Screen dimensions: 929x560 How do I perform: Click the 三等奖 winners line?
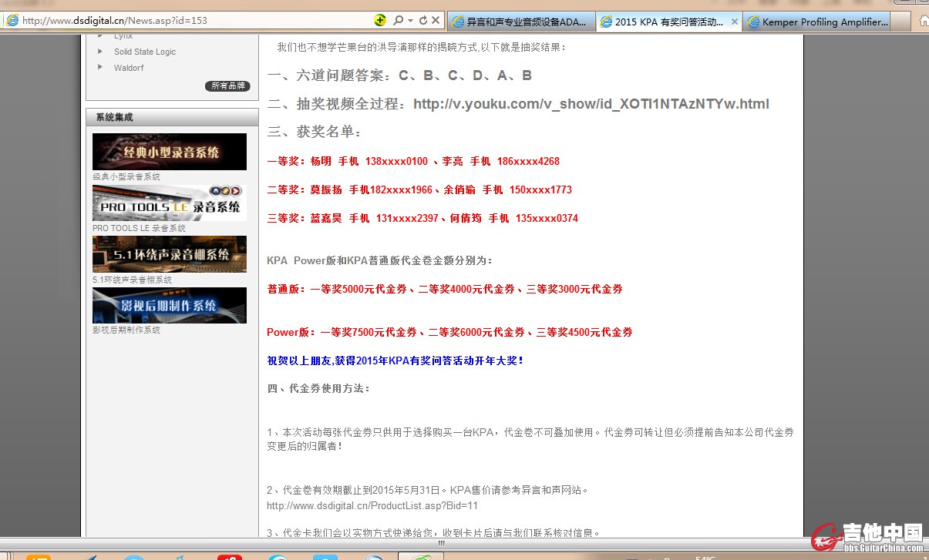(422, 218)
